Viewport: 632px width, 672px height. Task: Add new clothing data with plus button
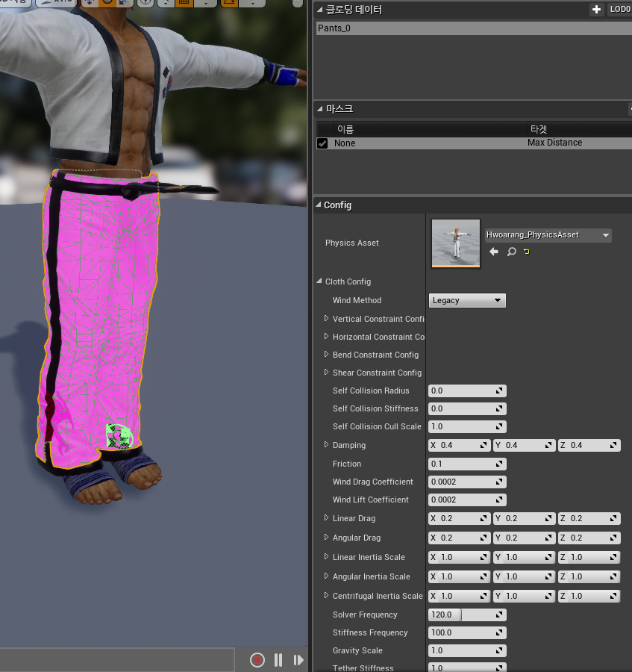(596, 10)
